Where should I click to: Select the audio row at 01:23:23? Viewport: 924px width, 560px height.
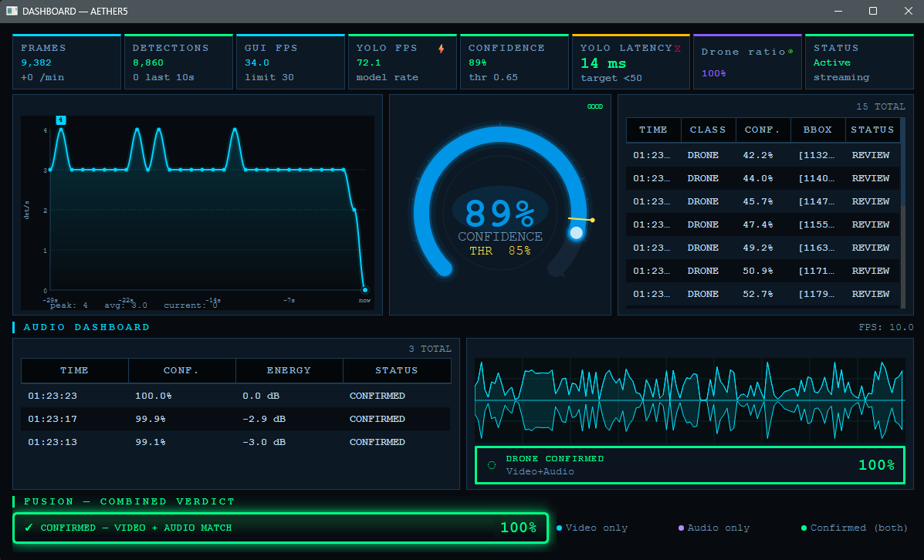click(x=235, y=396)
